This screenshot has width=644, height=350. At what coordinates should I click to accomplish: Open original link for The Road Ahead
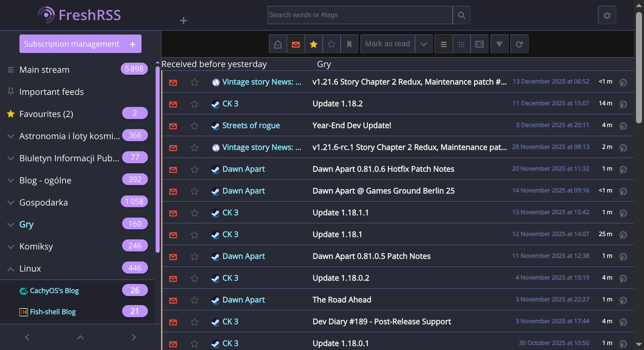pos(623,300)
